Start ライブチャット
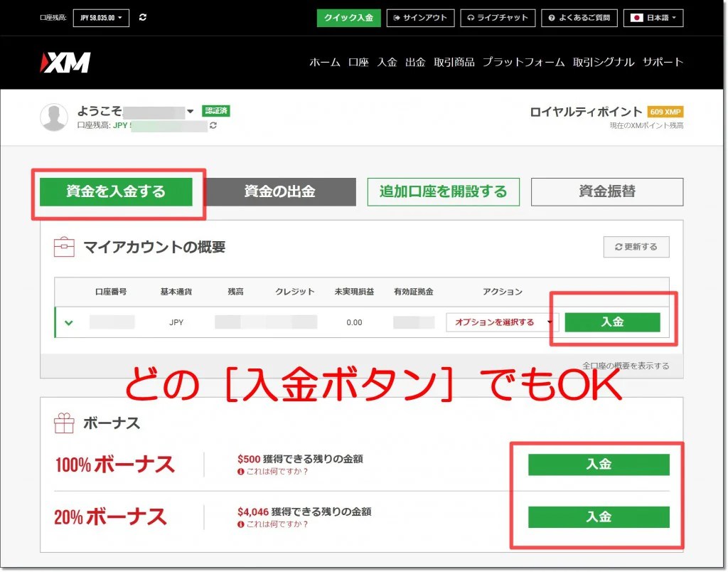Viewport: 728px width, 572px height. pyautogui.click(x=498, y=18)
